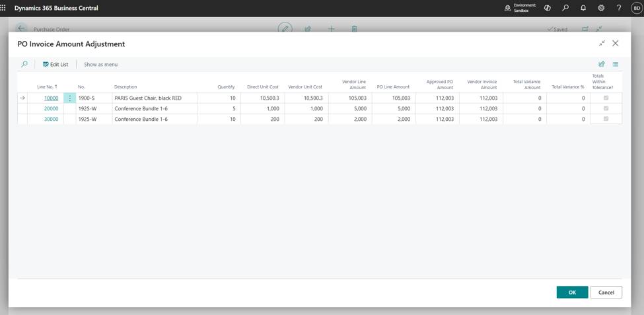The width and height of the screenshot is (644, 315).
Task: Open the row options for line 10000
Action: (x=70, y=98)
